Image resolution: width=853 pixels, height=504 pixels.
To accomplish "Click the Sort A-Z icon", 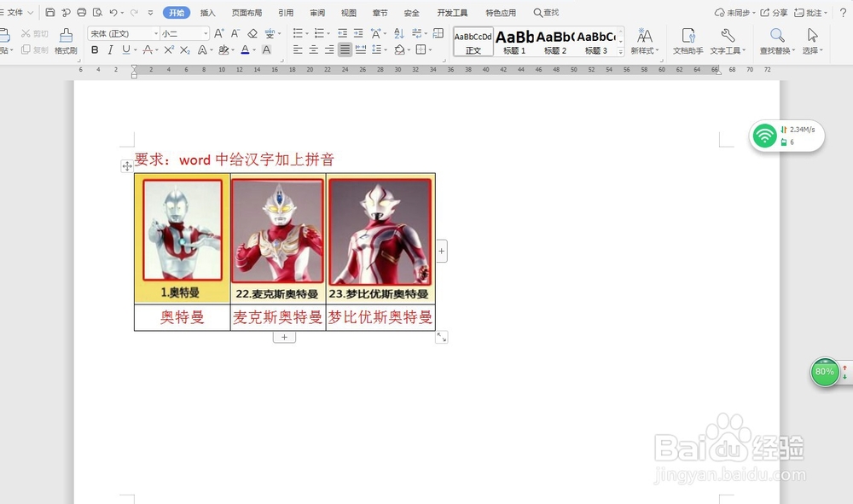I will coord(398,33).
